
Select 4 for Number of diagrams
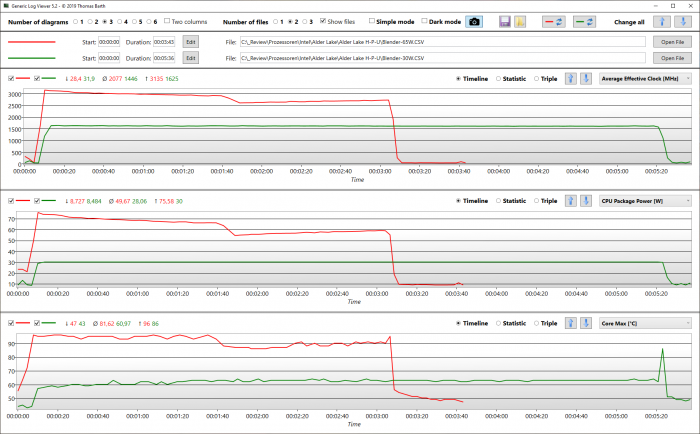click(120, 21)
